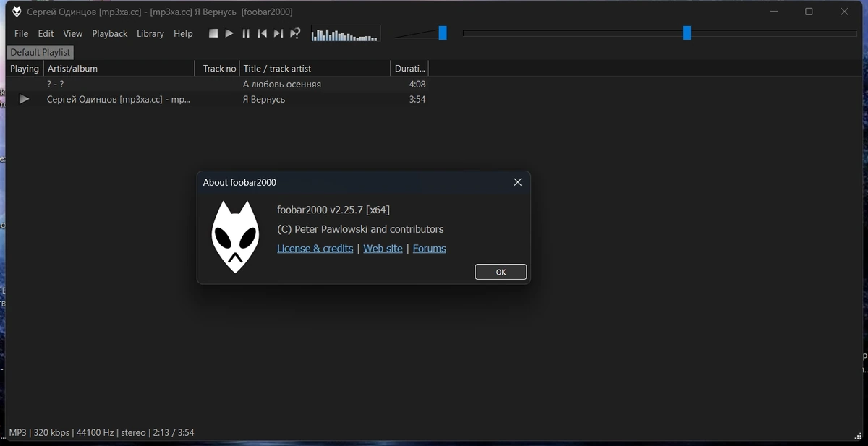Click the status bar playback info
The width and height of the screenshot is (868, 446).
coord(101,433)
